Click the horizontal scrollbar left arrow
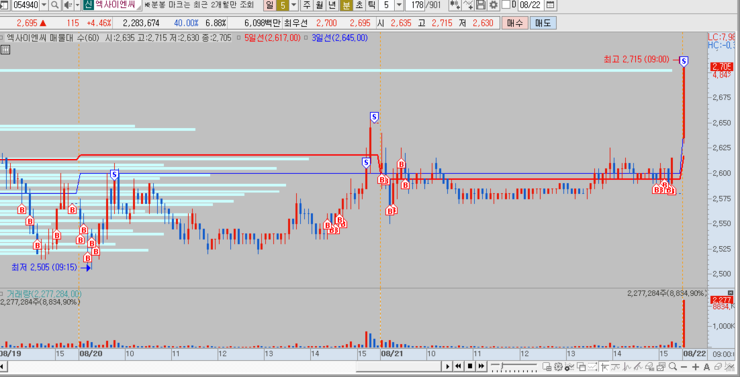The width and height of the screenshot is (740, 377). (x=2, y=367)
